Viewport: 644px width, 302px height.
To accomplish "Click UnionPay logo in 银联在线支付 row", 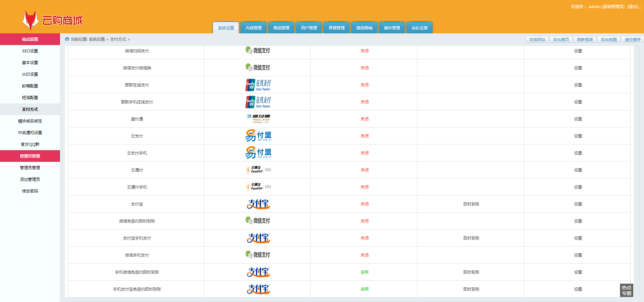I will point(258,85).
